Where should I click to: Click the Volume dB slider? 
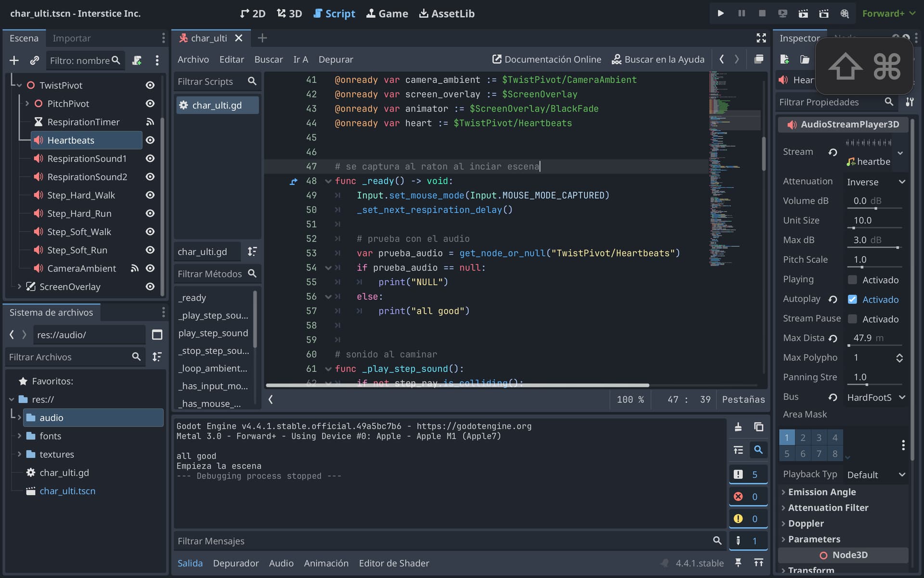point(874,208)
